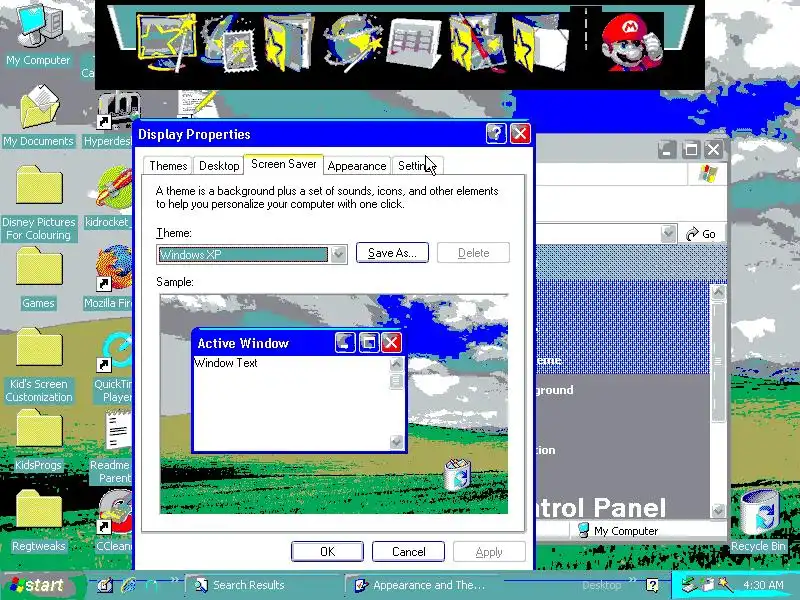Expand the Theme dropdown arrow
Image resolution: width=800 pixels, height=600 pixels.
[338, 254]
